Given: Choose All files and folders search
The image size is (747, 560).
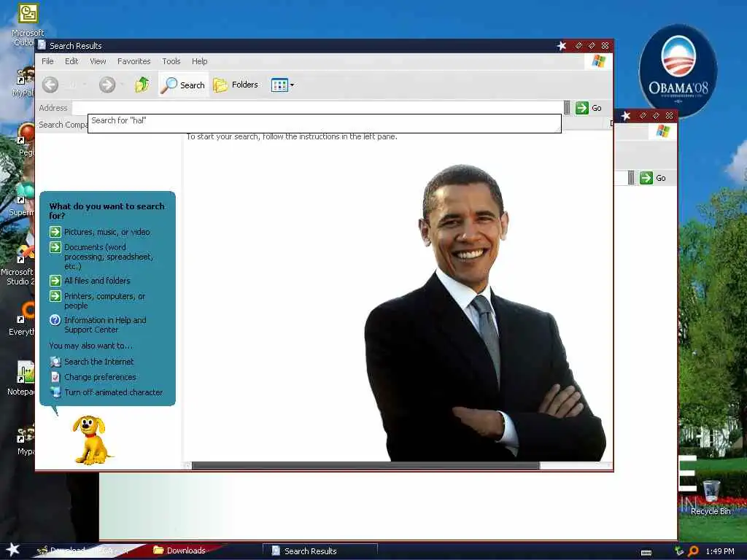Looking at the screenshot, I should coord(97,281).
